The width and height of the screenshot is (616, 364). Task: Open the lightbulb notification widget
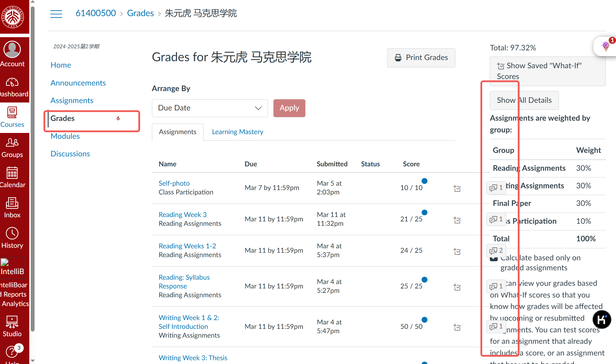click(x=605, y=46)
